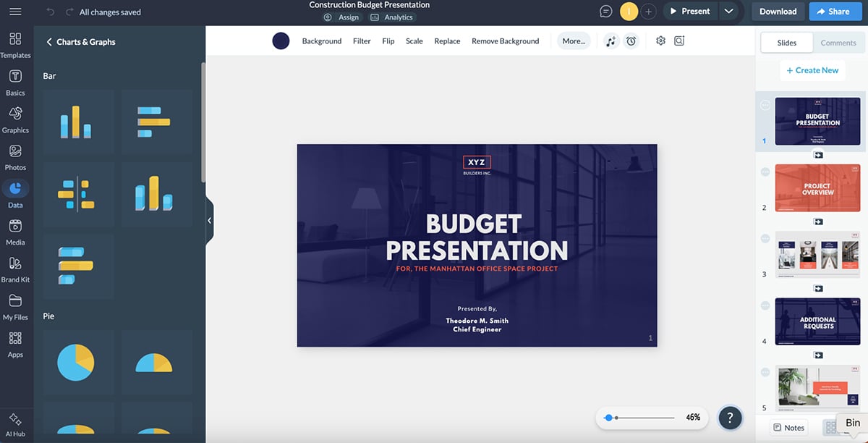Open Analytics for the presentation

[392, 17]
